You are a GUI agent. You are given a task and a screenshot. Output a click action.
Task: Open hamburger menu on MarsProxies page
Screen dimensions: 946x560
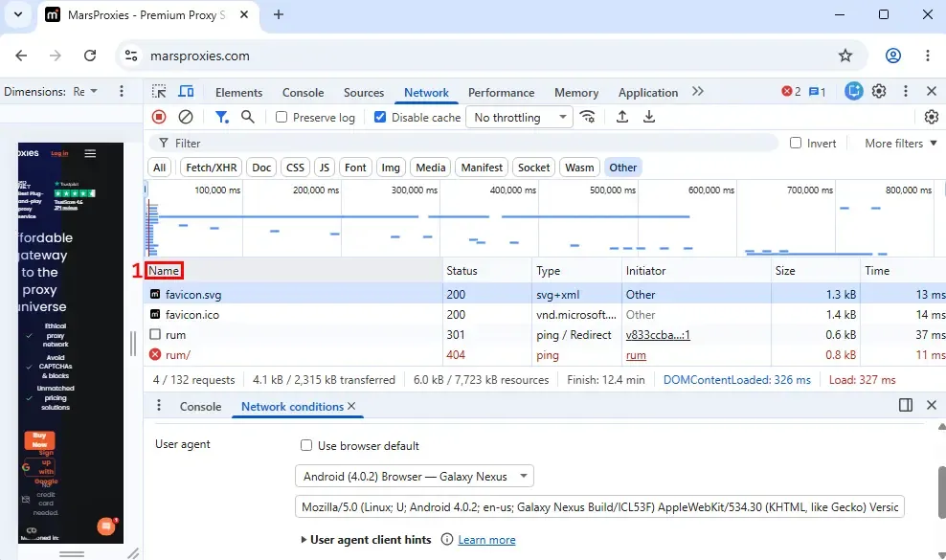90,153
